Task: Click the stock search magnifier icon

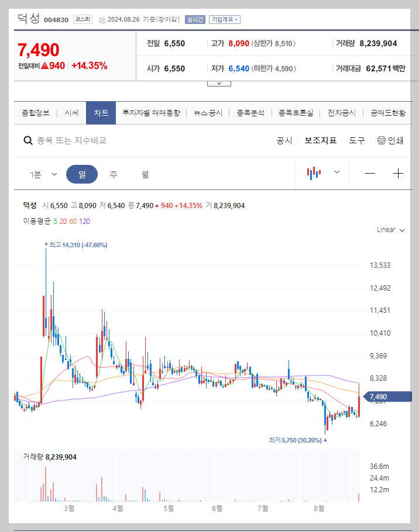Action: coord(28,140)
